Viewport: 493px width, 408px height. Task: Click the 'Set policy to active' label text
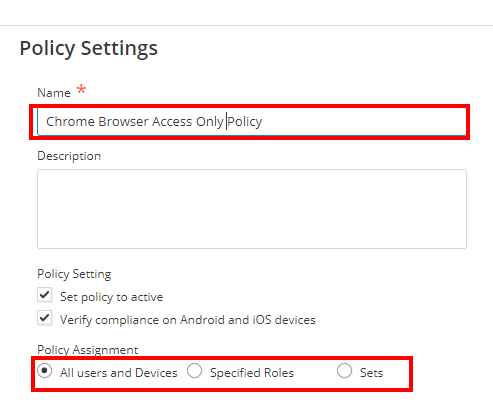[111, 297]
